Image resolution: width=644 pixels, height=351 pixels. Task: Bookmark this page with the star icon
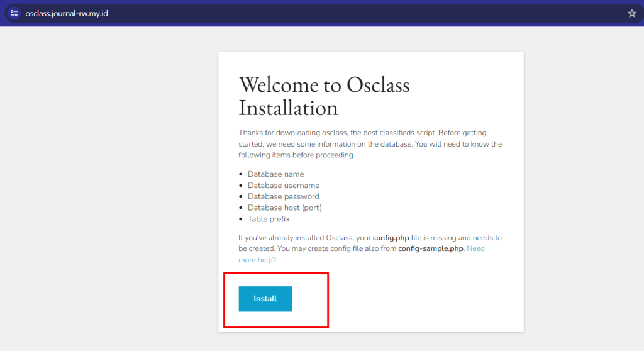coord(631,14)
